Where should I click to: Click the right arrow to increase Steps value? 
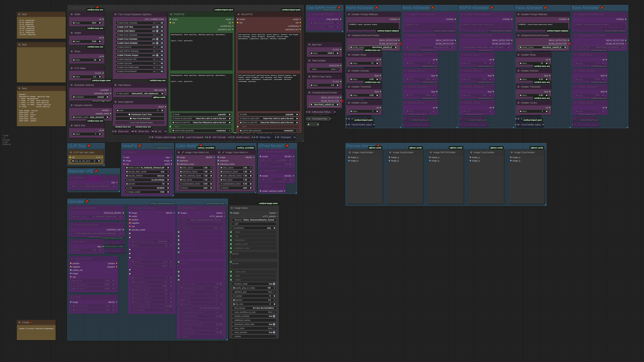[100, 60]
